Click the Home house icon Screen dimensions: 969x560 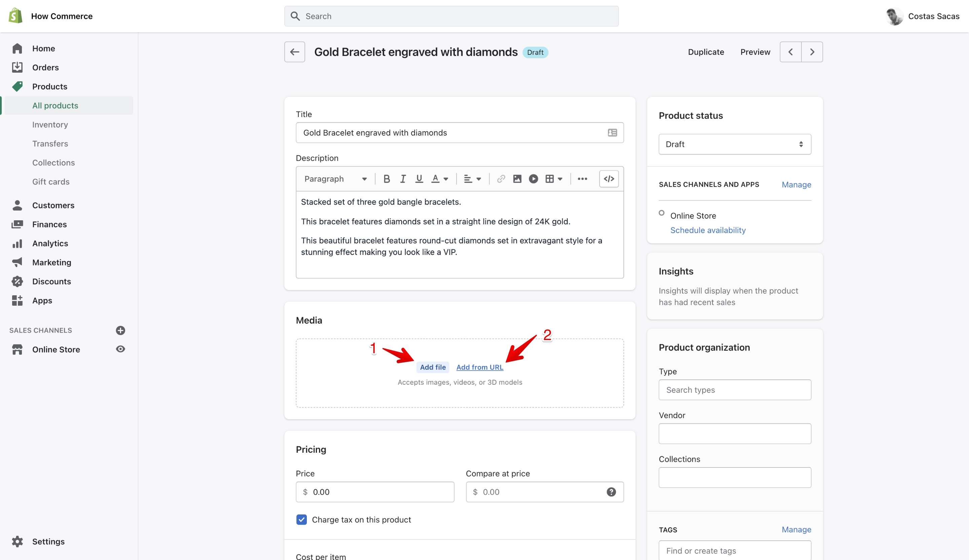click(17, 48)
